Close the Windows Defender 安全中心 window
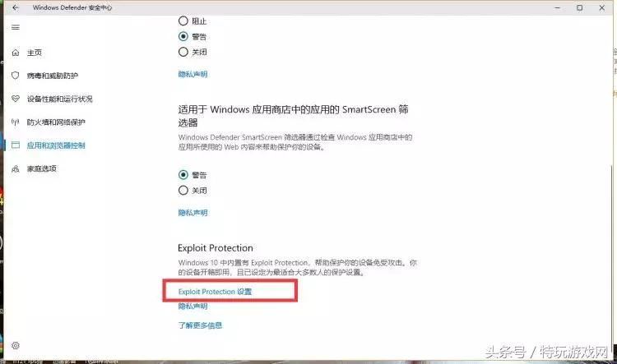The width and height of the screenshot is (617, 364). (x=601, y=7)
